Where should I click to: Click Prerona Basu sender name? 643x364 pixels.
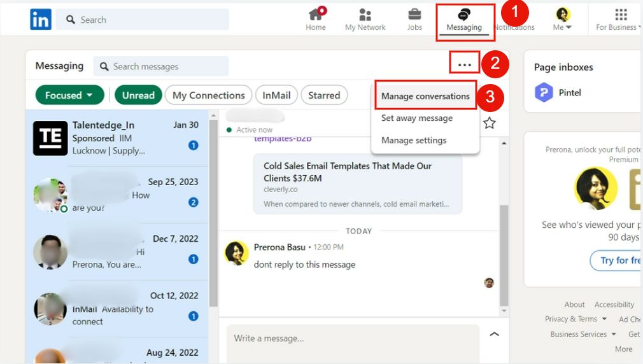(x=279, y=247)
